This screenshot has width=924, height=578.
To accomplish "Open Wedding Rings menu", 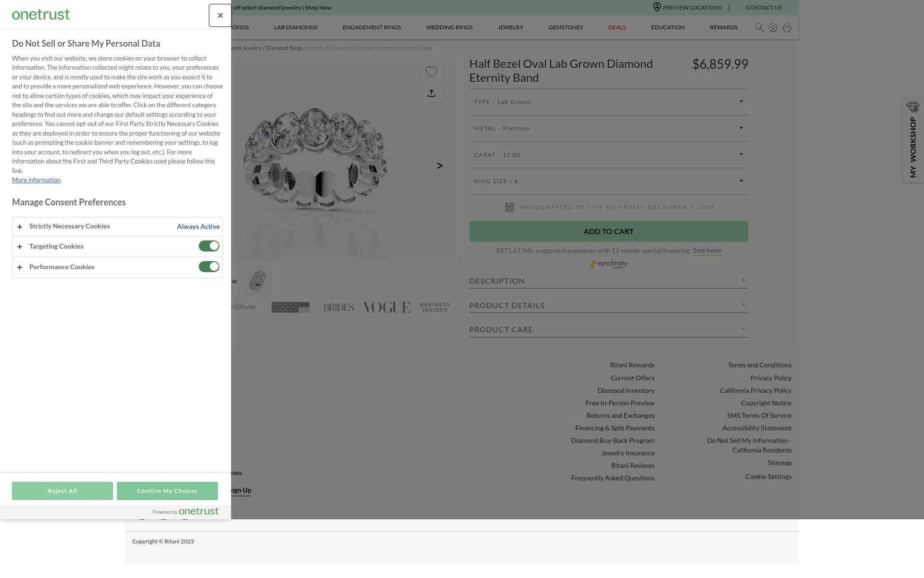I will point(449,27).
